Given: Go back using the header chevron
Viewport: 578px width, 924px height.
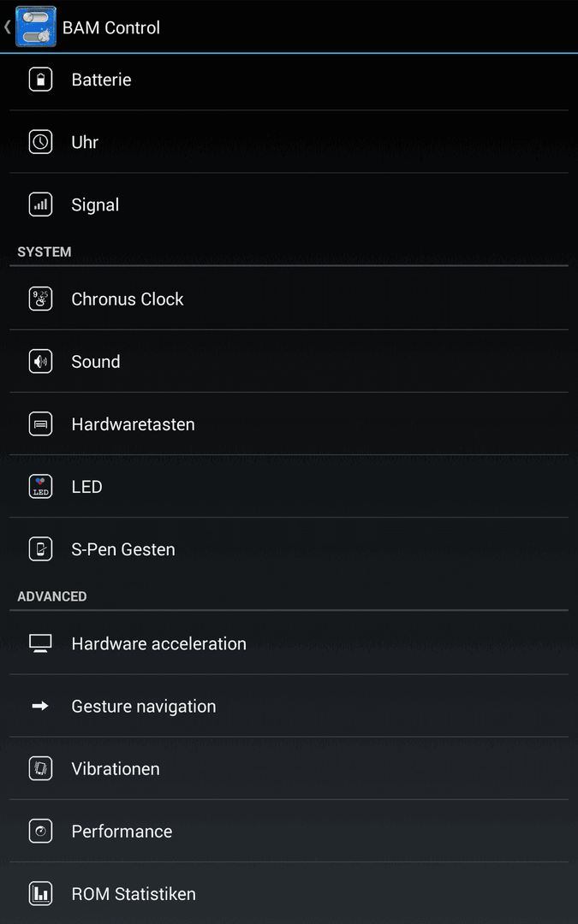Looking at the screenshot, I should [x=7, y=27].
